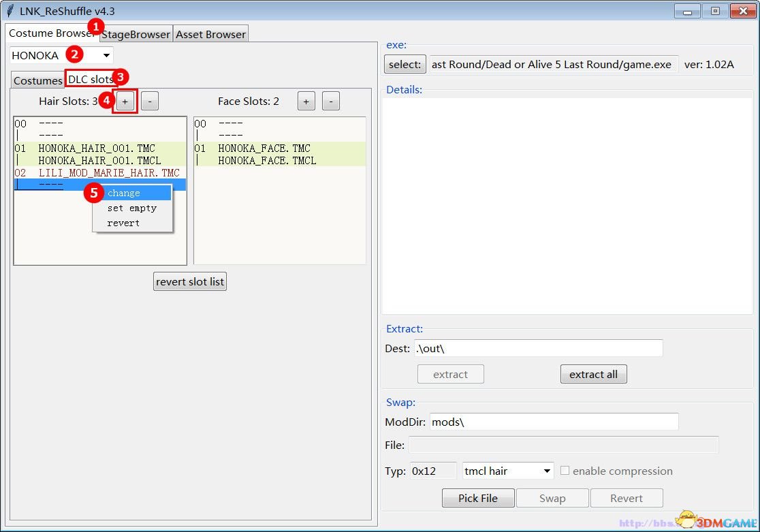Toggle the enable compression checkbox
This screenshot has width=760, height=532.
tap(565, 471)
